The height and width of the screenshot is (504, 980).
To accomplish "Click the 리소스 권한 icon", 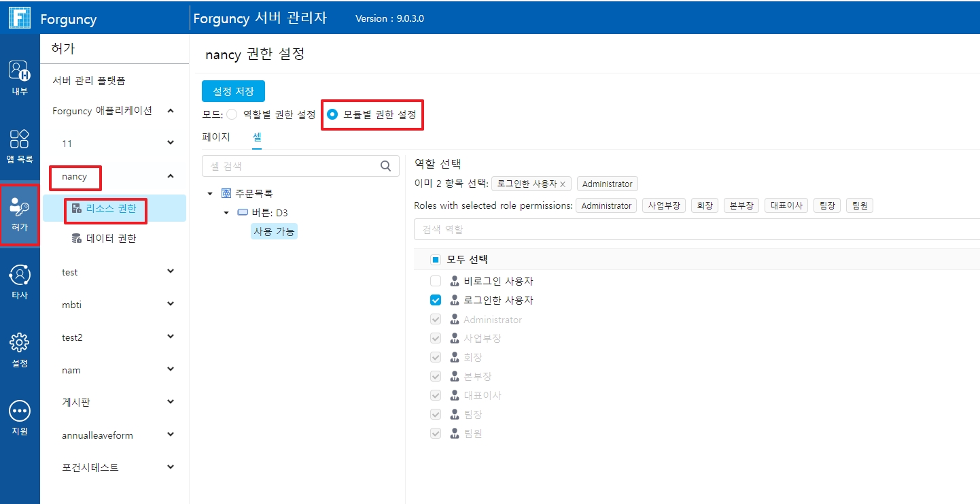I will (x=77, y=209).
